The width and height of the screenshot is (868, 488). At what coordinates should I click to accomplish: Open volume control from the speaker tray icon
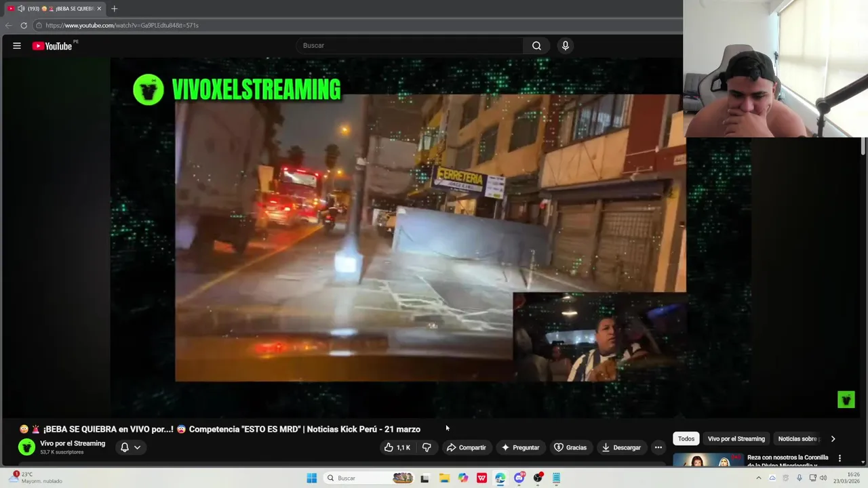click(x=823, y=478)
